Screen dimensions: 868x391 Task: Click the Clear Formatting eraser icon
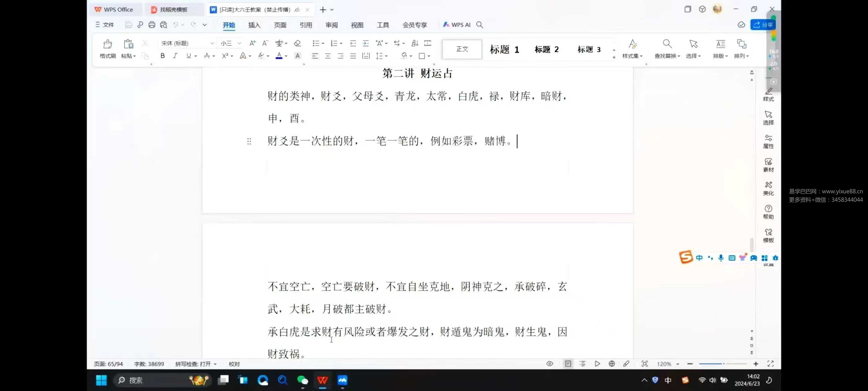[x=297, y=43]
